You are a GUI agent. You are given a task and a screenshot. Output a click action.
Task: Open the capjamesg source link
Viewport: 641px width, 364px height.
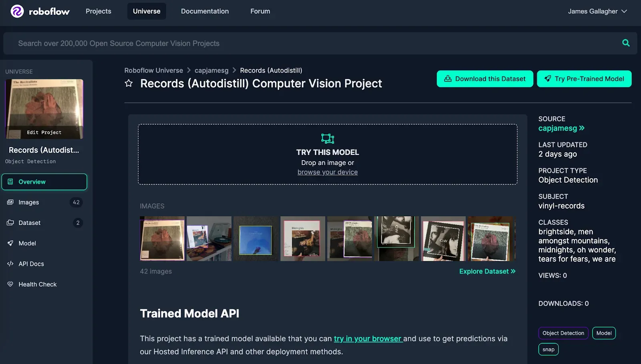561,128
